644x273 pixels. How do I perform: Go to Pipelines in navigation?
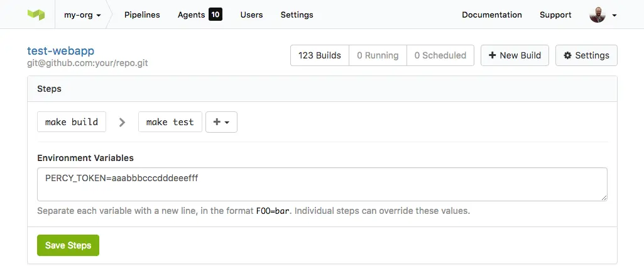point(142,15)
